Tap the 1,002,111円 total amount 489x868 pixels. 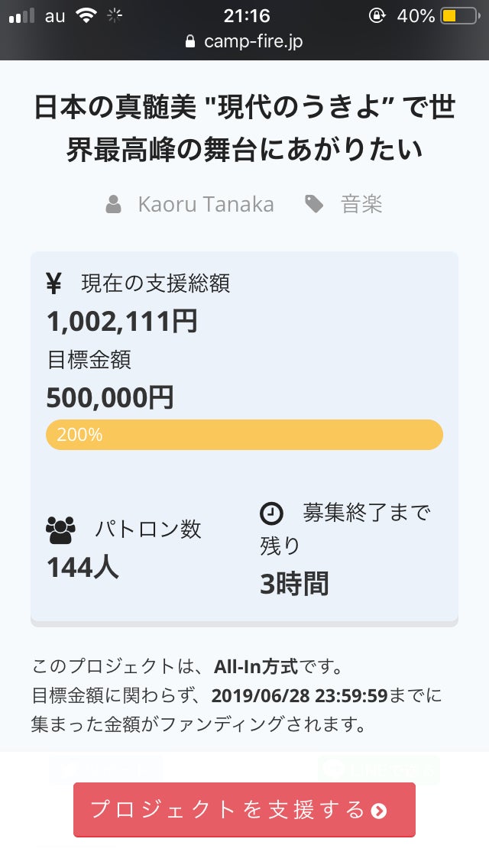tap(122, 322)
